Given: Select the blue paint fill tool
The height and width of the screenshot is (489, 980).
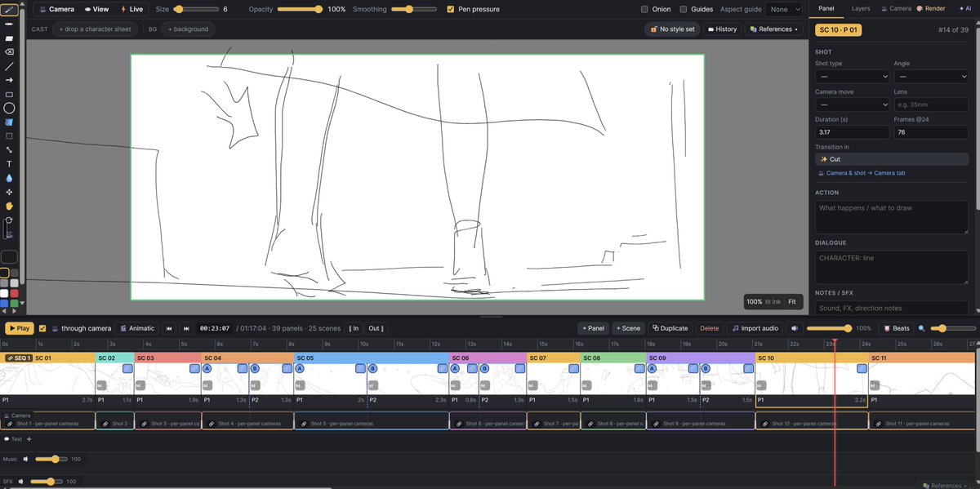Looking at the screenshot, I should 9,122.
